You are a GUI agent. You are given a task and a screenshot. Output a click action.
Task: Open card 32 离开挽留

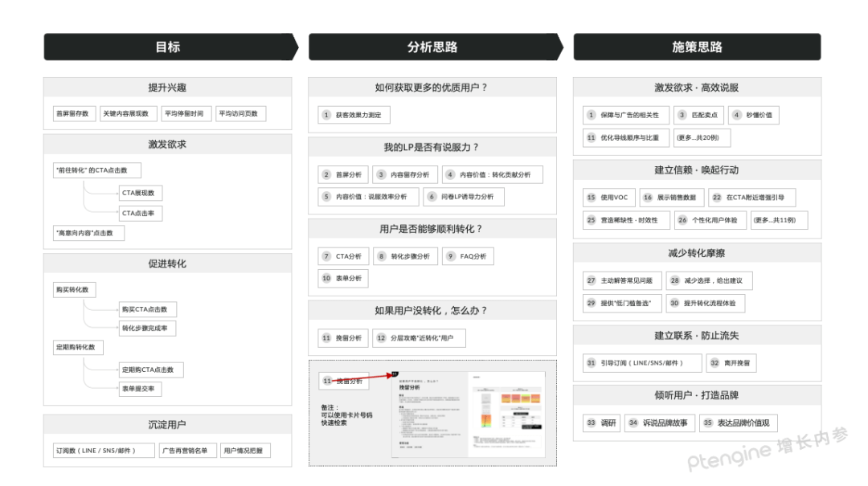[x=731, y=363]
